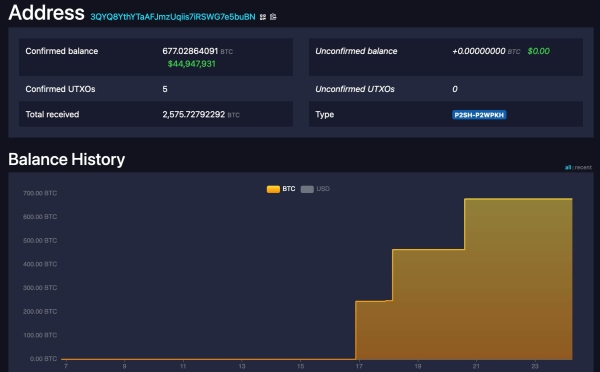Image resolution: width=600 pixels, height=372 pixels.
Task: Show the address QR code icon
Action: (x=263, y=17)
